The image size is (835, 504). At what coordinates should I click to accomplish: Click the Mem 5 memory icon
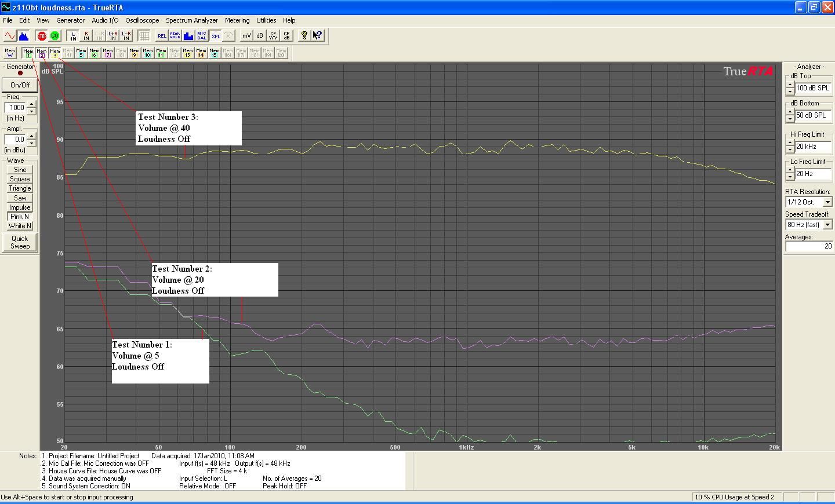click(81, 53)
